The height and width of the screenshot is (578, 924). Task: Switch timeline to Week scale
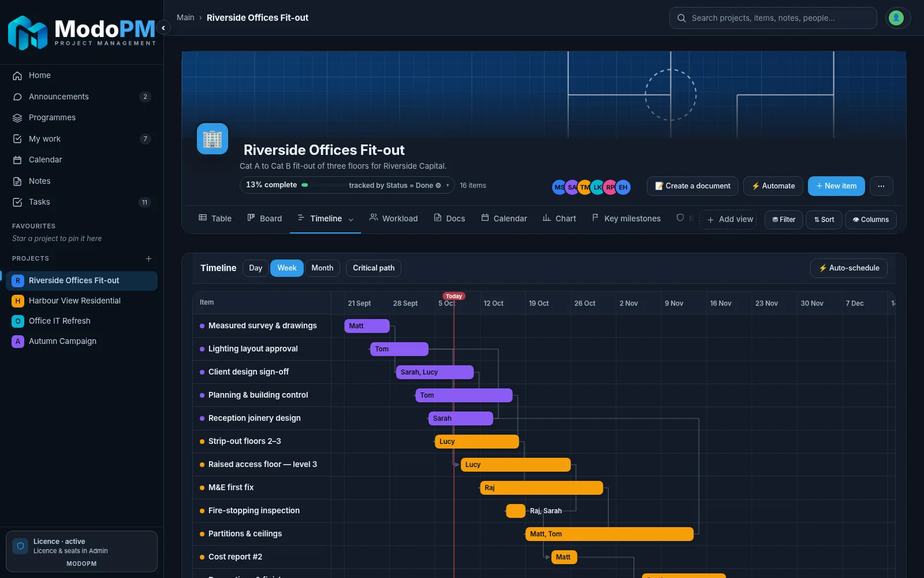pos(287,268)
